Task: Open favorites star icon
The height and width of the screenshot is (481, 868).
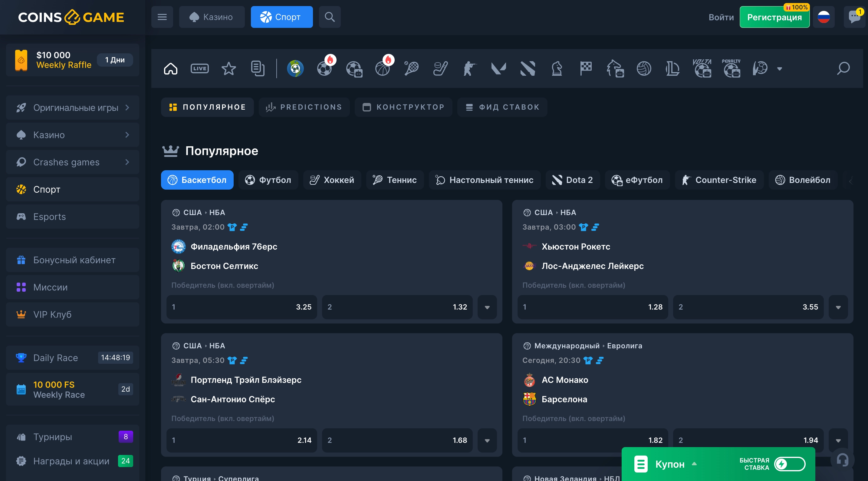Action: click(229, 68)
